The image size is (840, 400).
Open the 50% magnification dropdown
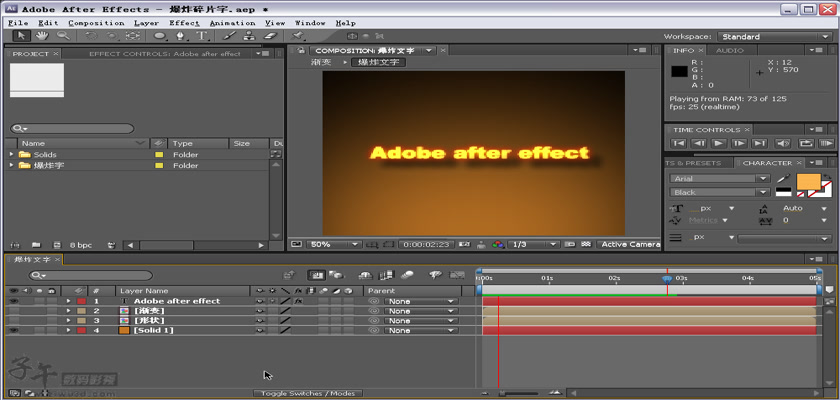click(x=333, y=244)
